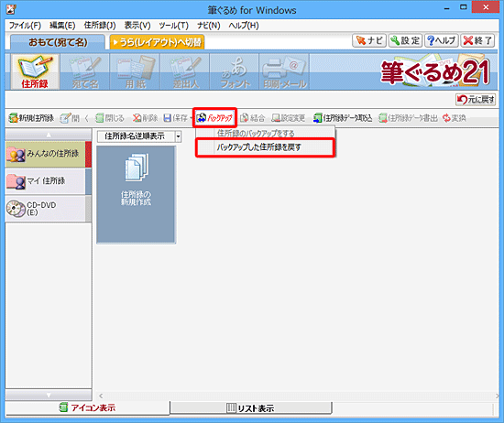Click the ナビ navigation button
The width and height of the screenshot is (504, 423).
click(369, 41)
